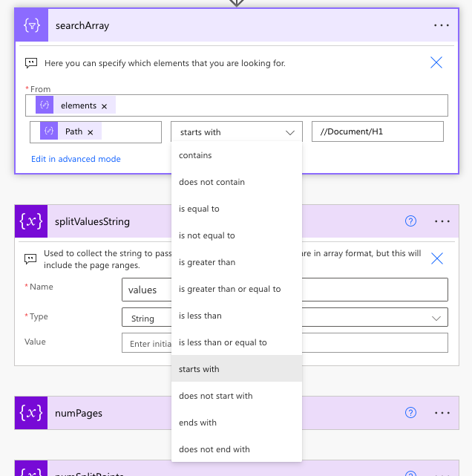Remove the elements token

tap(104, 106)
